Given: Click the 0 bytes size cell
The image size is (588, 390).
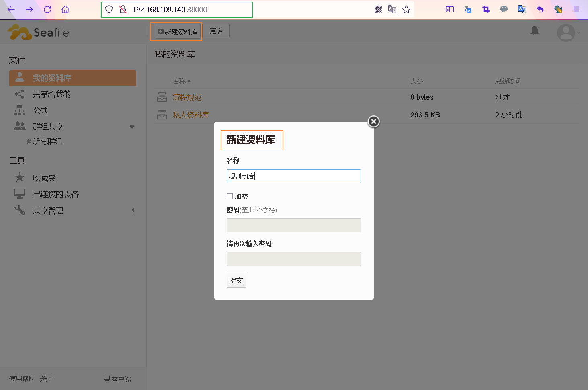Looking at the screenshot, I should (422, 97).
